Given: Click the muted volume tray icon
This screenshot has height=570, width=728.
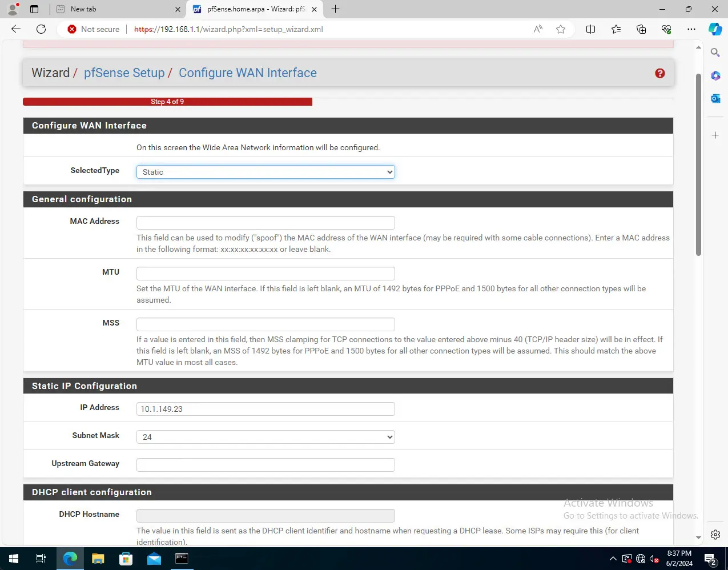Looking at the screenshot, I should point(654,559).
